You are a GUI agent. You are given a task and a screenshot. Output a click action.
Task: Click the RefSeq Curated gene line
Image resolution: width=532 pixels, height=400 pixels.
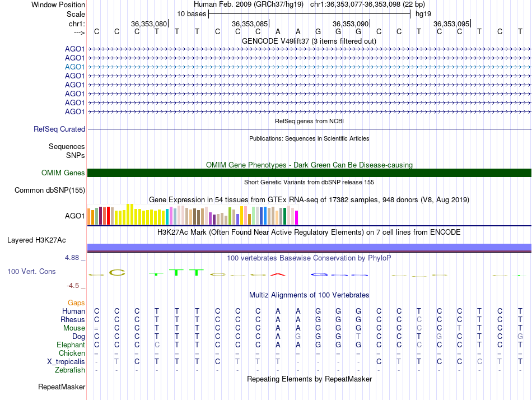pyautogui.click(x=309, y=129)
